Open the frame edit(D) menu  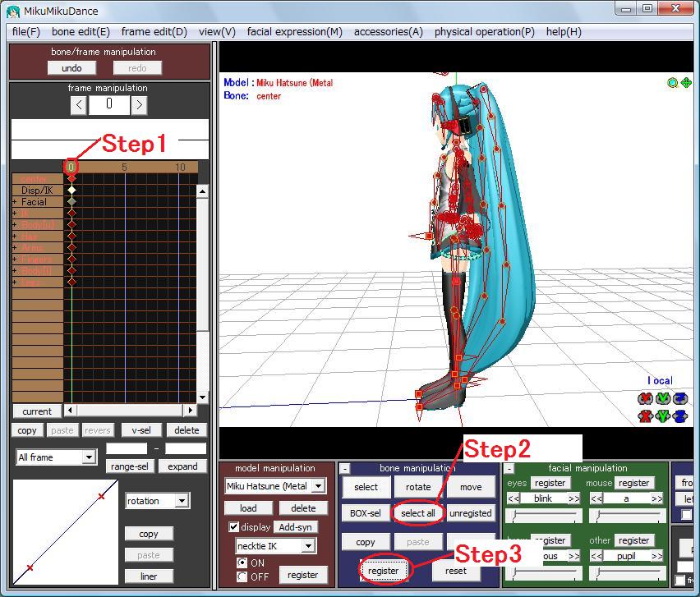click(x=154, y=32)
